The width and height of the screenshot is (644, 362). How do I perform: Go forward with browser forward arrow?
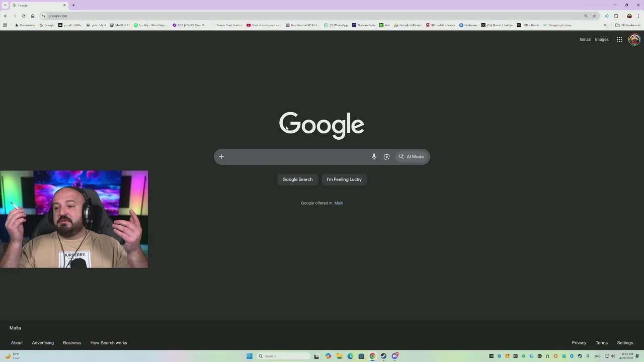[15, 16]
